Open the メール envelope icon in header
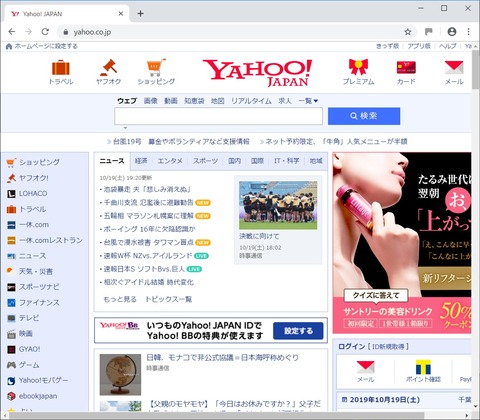Screen dimensions: 480x420 454,67
